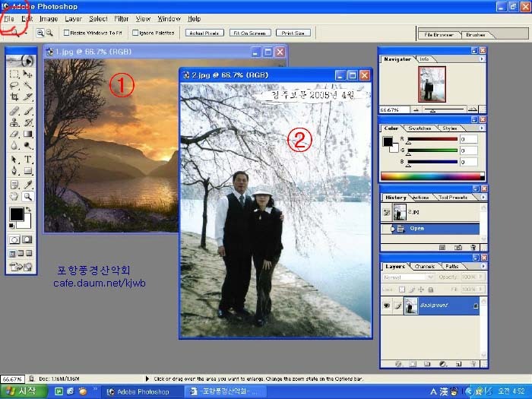Viewport: 532px width, 399px height.
Task: Select the Dodge tool
Action: pos(28,146)
